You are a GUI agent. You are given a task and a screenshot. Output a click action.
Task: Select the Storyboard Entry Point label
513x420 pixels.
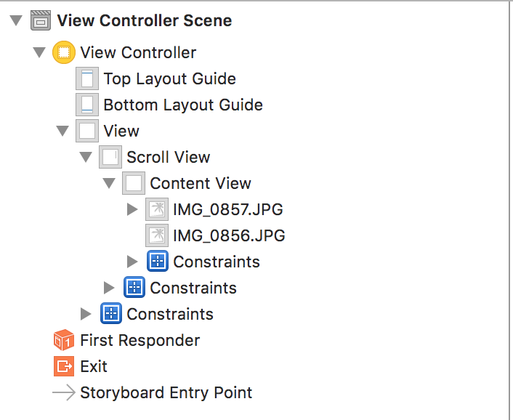coord(166,393)
